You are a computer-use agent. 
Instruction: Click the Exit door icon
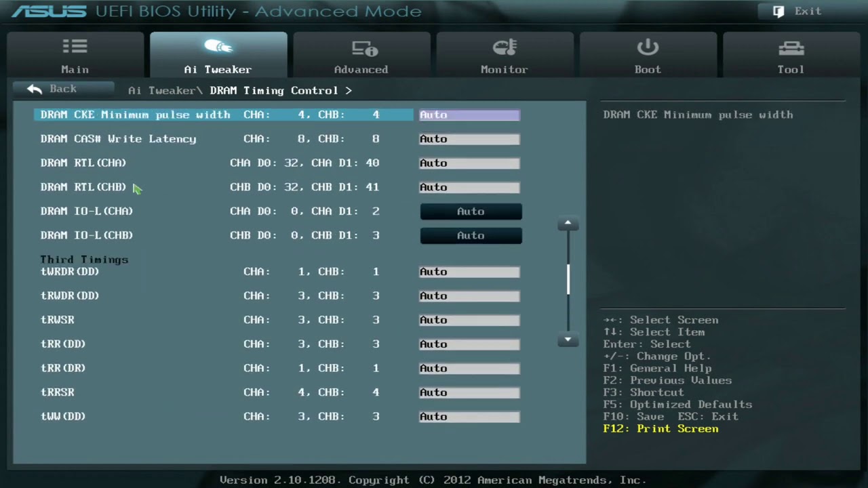[x=778, y=12]
